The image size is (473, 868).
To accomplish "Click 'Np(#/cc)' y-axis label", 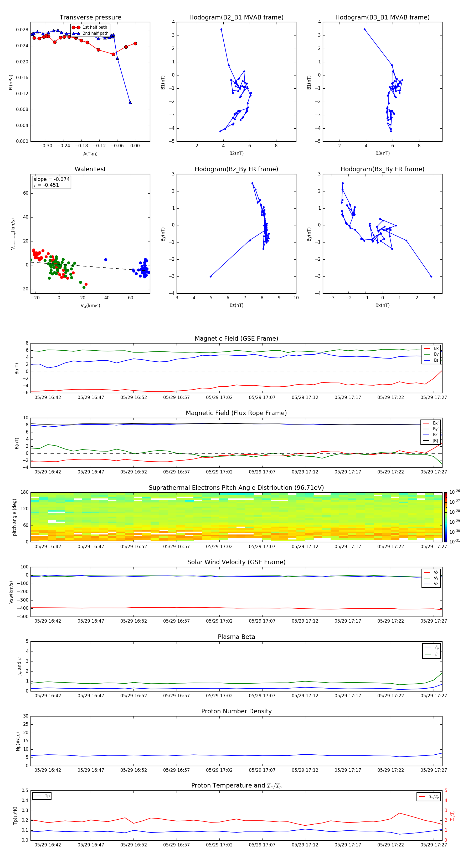I will tap(18, 741).
